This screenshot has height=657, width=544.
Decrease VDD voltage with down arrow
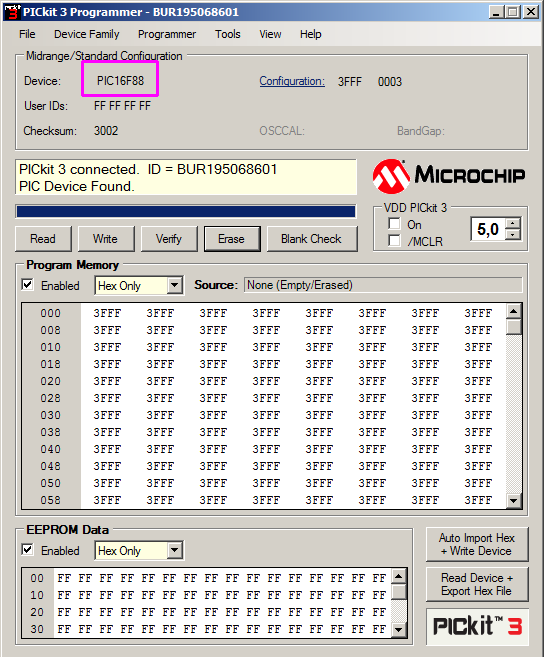click(x=513, y=234)
